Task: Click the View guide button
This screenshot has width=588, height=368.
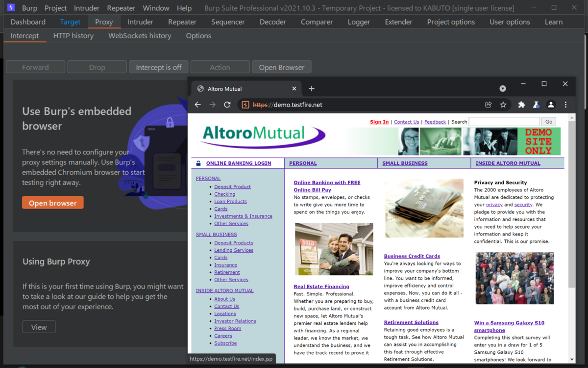Action: [39, 327]
